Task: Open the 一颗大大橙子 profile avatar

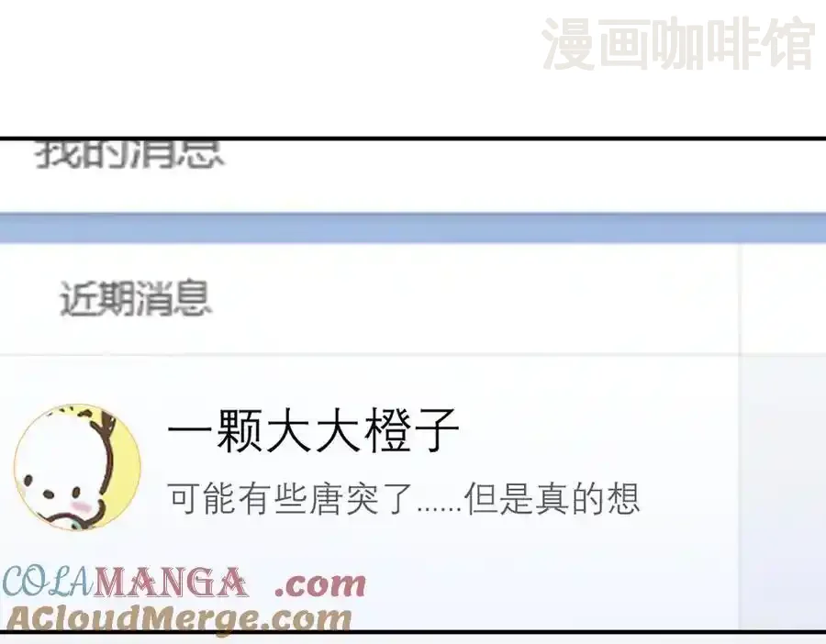Action: coord(77,468)
